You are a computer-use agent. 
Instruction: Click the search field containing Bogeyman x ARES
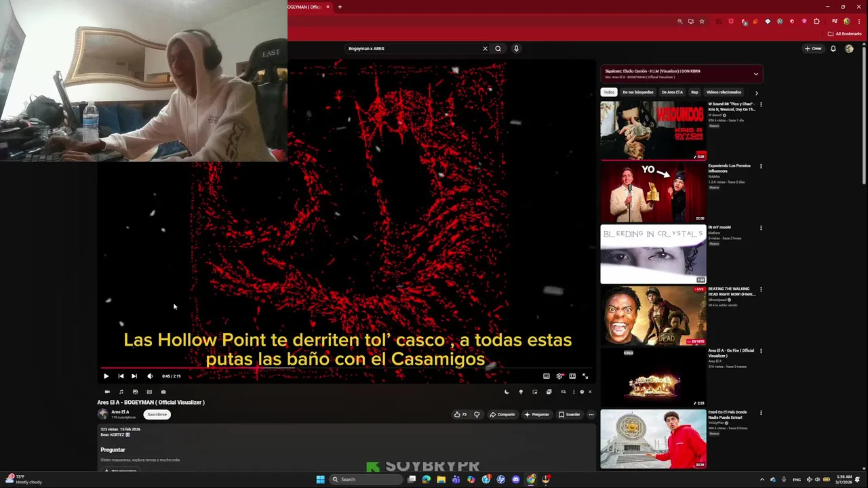coord(412,48)
